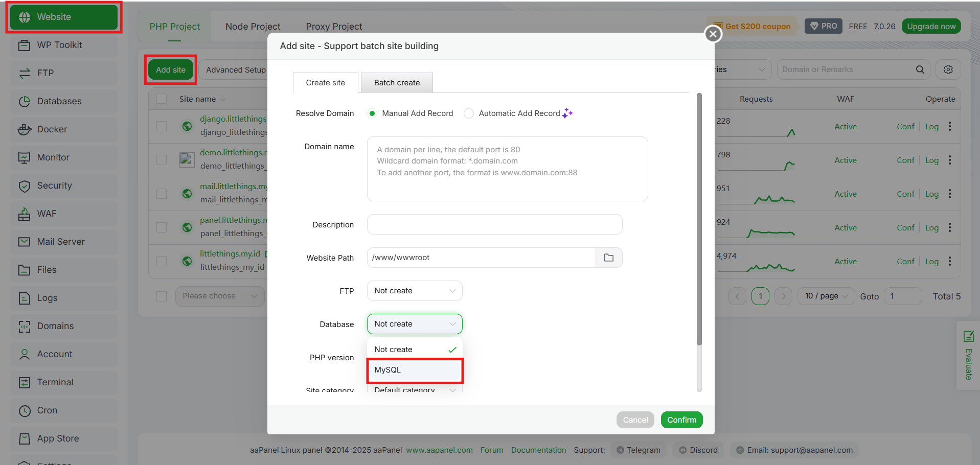The height and width of the screenshot is (465, 980).
Task: Expand the FTP Not create dropdown
Action: coord(415,291)
